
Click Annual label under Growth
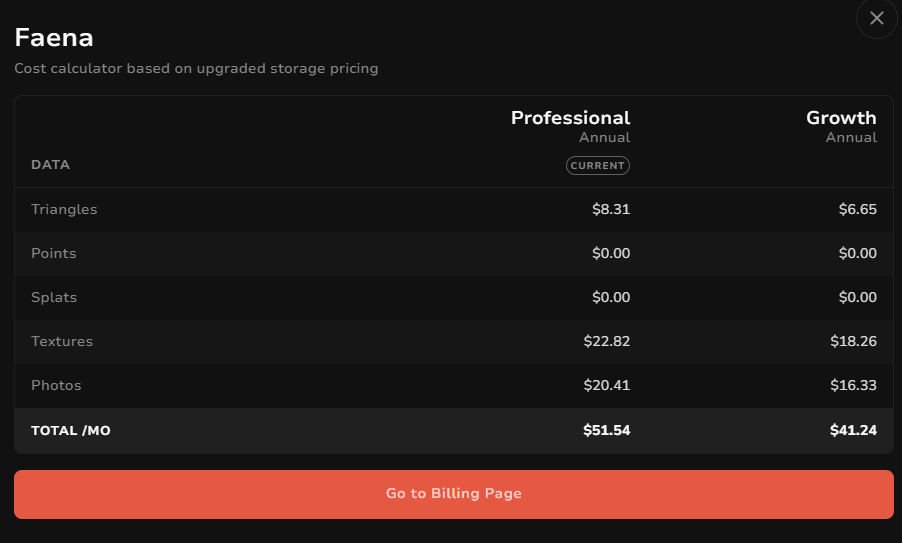pyautogui.click(x=851, y=137)
